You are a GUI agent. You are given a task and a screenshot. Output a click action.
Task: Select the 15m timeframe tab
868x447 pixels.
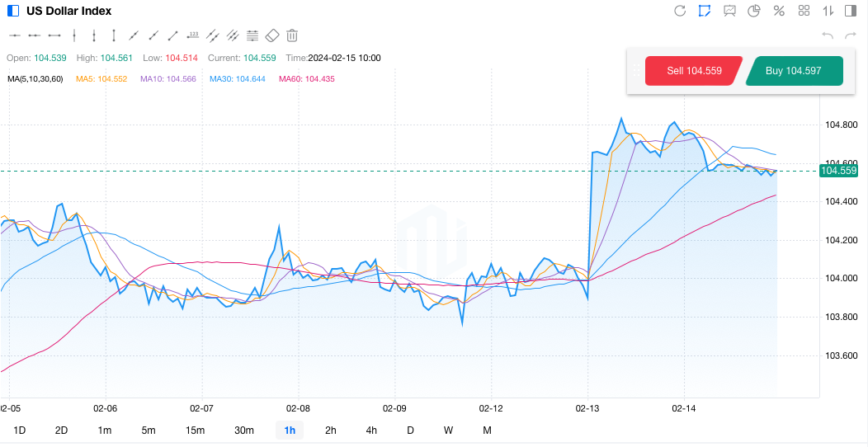click(195, 430)
